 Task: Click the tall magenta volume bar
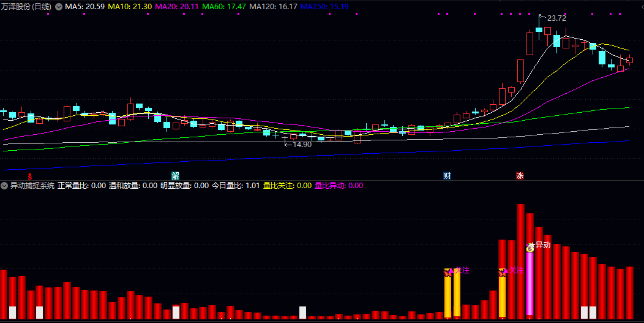pos(530,284)
